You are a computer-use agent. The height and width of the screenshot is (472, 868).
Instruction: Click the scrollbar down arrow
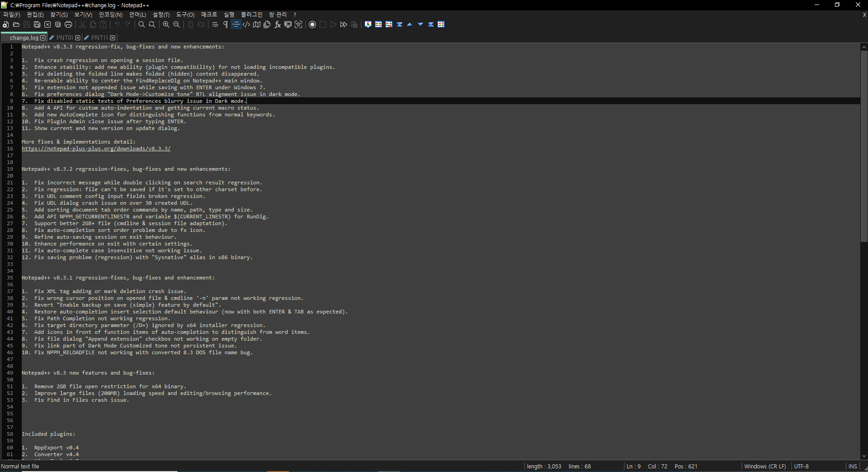click(x=864, y=456)
